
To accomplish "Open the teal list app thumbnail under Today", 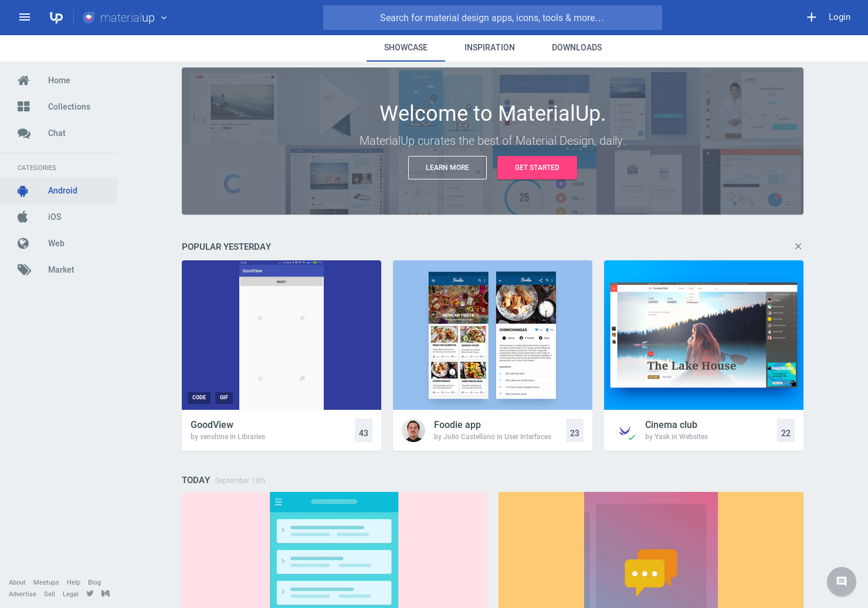I will 334,550.
